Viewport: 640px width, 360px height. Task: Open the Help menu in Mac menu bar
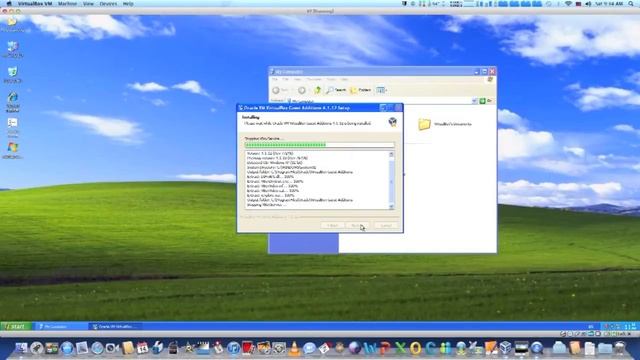click(x=128, y=4)
